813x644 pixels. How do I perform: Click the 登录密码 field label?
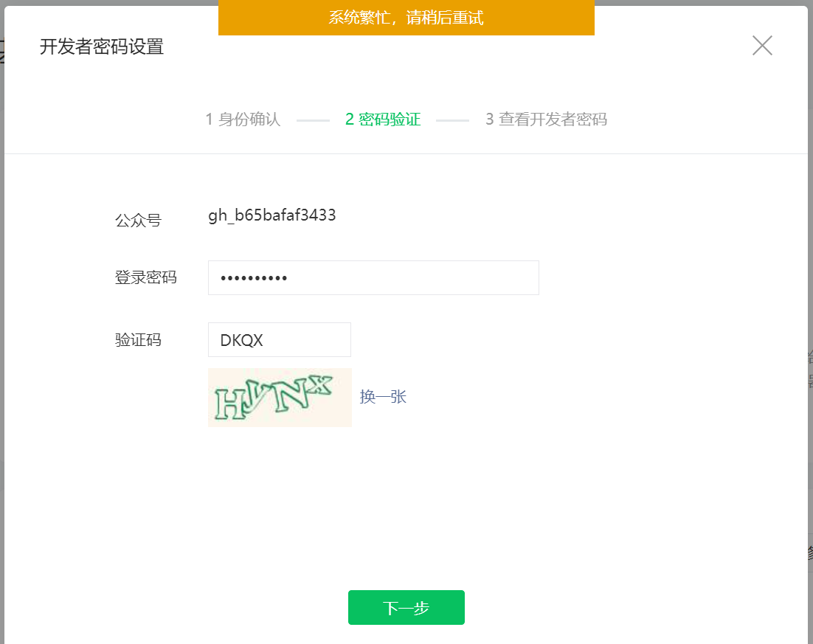tap(145, 277)
